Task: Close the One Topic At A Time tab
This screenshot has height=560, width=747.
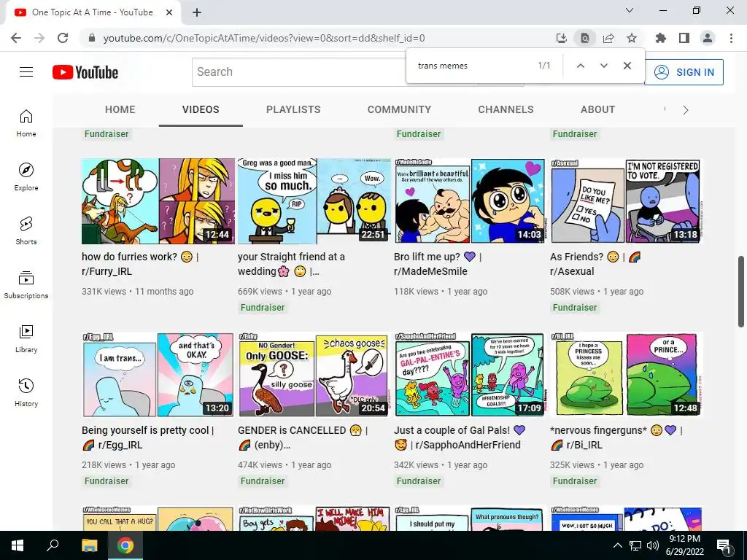Action: [169, 12]
